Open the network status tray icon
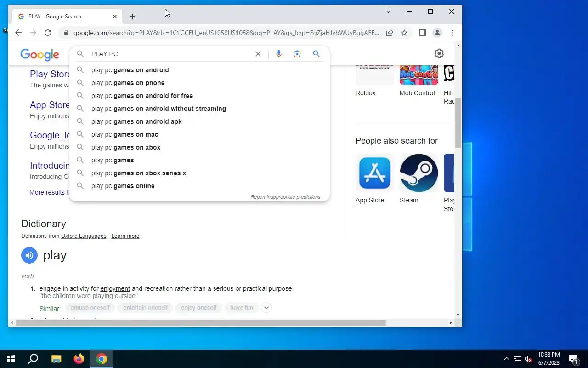This screenshot has height=368, width=588. click(x=518, y=359)
